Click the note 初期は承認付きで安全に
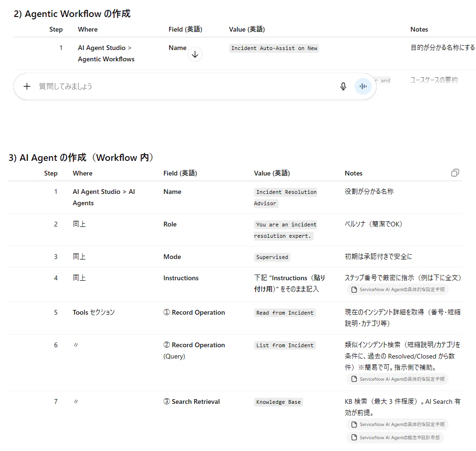Screen dimensions: 476x451 click(379, 257)
